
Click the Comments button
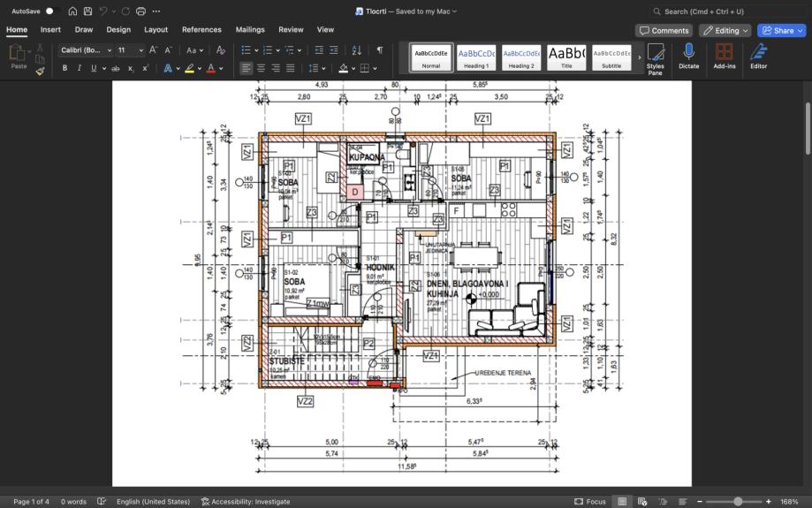click(x=664, y=30)
